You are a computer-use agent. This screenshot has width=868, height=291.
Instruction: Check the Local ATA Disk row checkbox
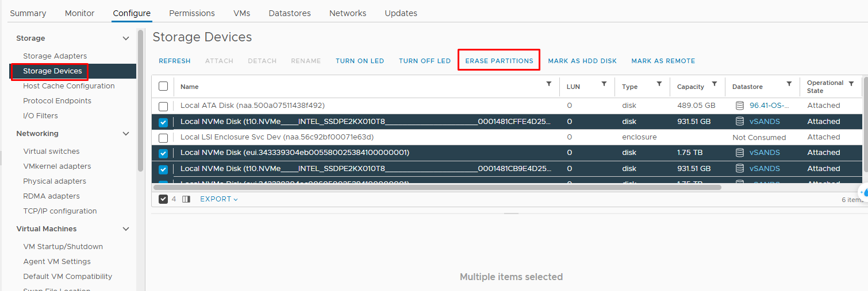pos(163,106)
